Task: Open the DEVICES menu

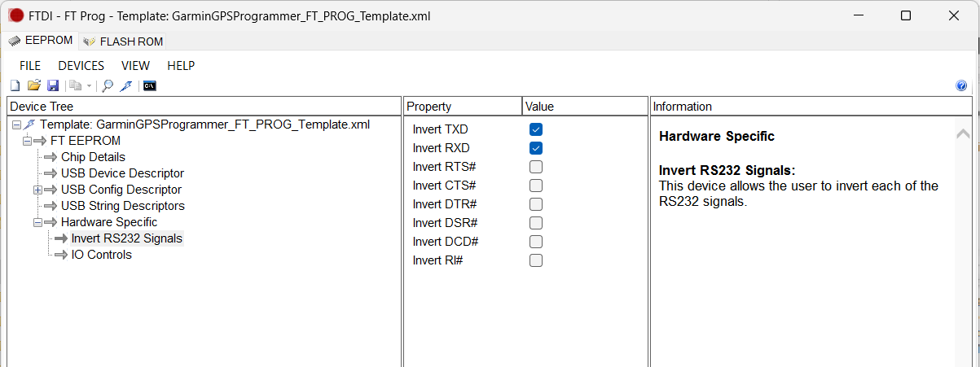Action: coord(81,66)
